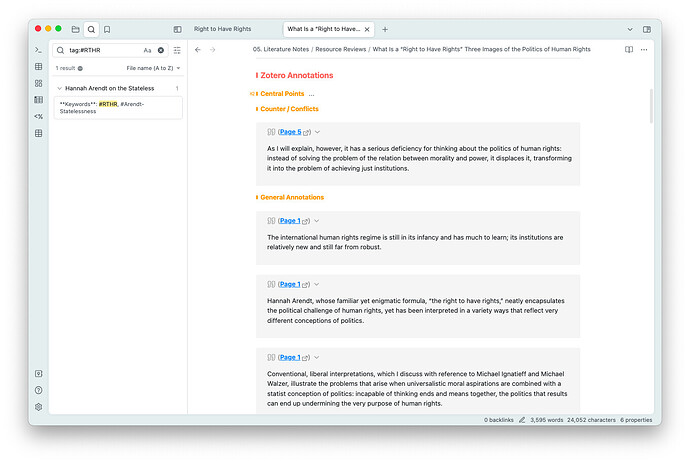Click the 3,595 words status item

coord(547,420)
